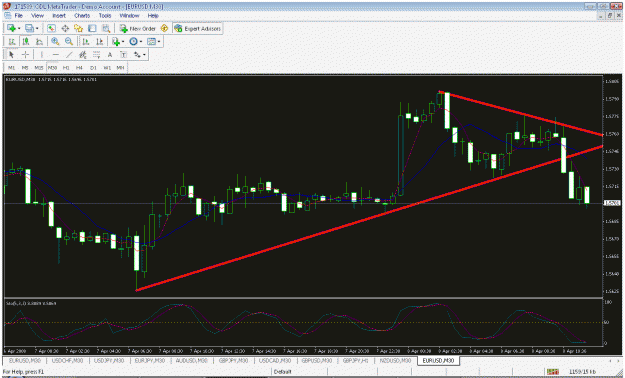
Task: Open the Window menu
Action: tap(129, 16)
